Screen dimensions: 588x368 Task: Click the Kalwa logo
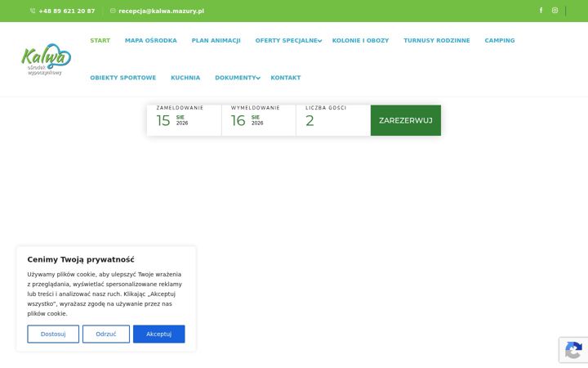point(46,60)
